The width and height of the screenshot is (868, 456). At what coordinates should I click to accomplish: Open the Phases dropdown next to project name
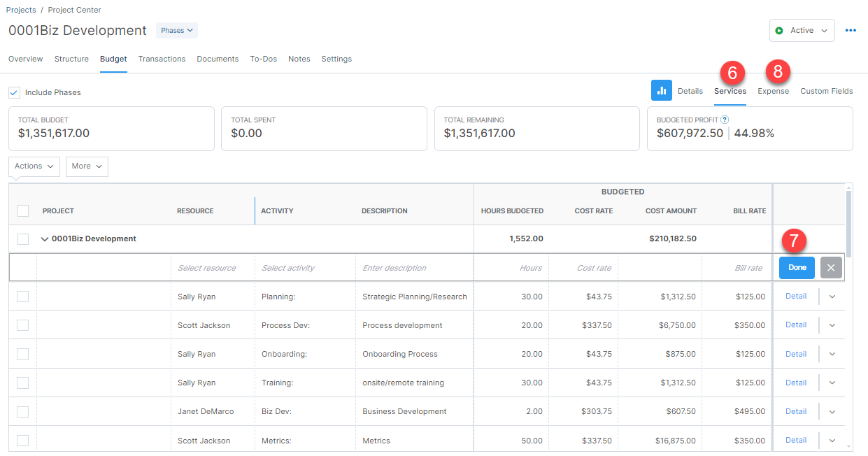coord(176,30)
